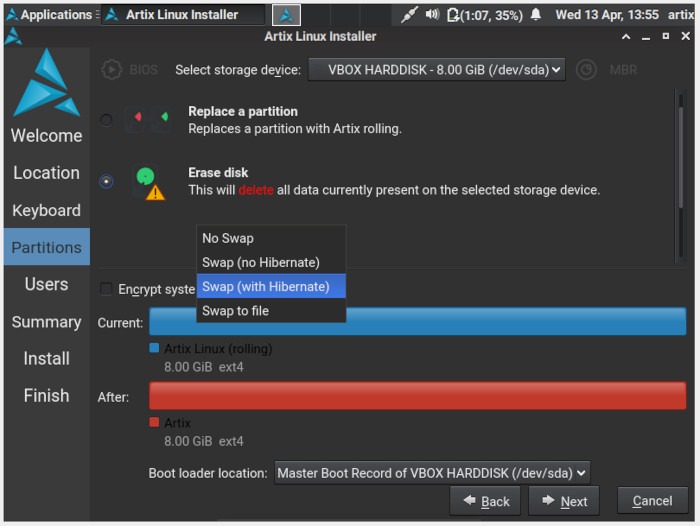Viewport: 700px width, 526px height.
Task: Click the BIOS gear icon
Action: (111, 70)
